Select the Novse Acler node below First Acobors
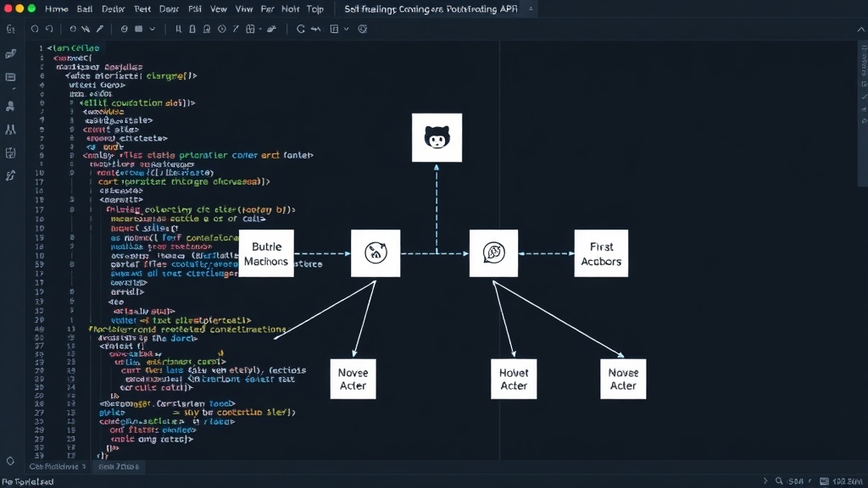This screenshot has height=488, width=868. click(623, 379)
